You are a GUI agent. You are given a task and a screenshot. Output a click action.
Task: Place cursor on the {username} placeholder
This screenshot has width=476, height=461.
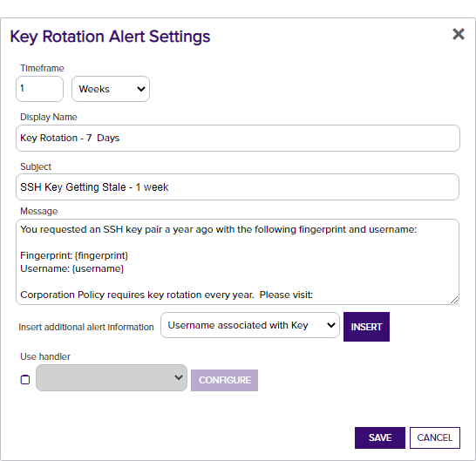click(98, 268)
